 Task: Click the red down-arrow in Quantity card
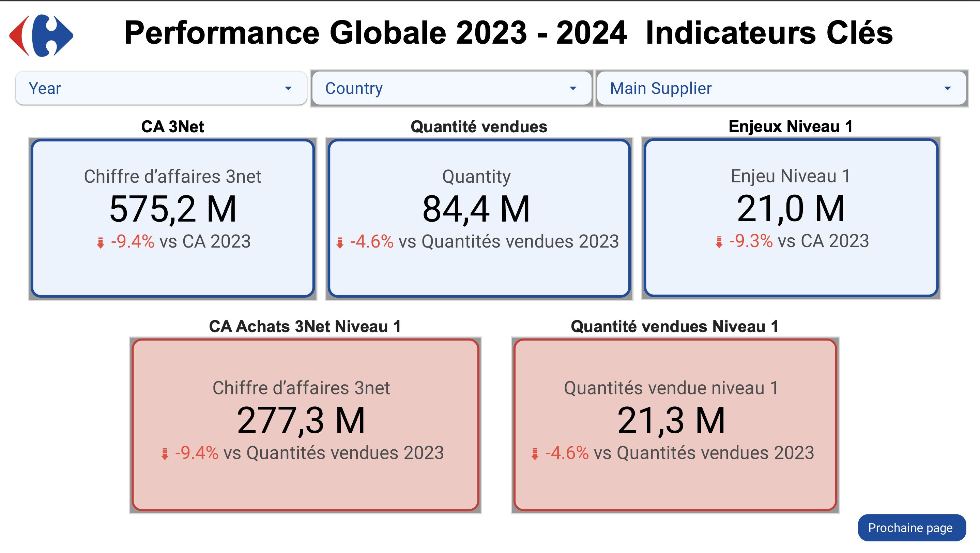click(340, 242)
